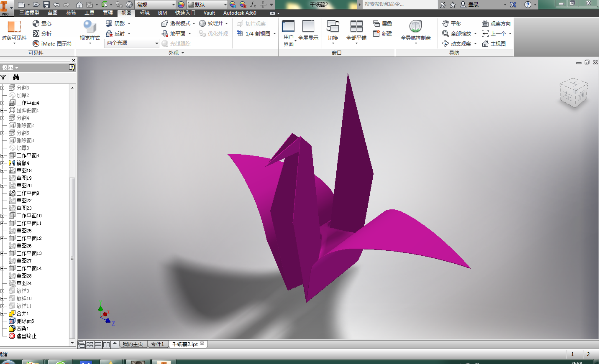Expand the 外观 panel arrow
Screen dimensions: 599x364
[x=183, y=53]
